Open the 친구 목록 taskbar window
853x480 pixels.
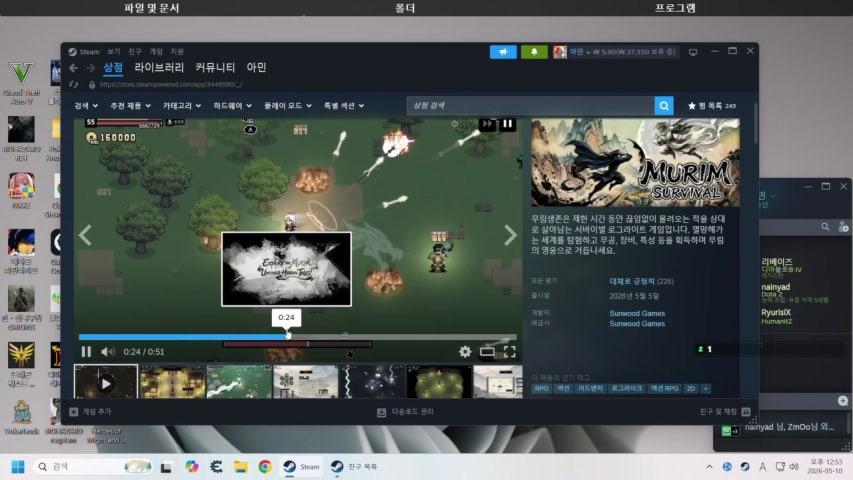click(354, 467)
